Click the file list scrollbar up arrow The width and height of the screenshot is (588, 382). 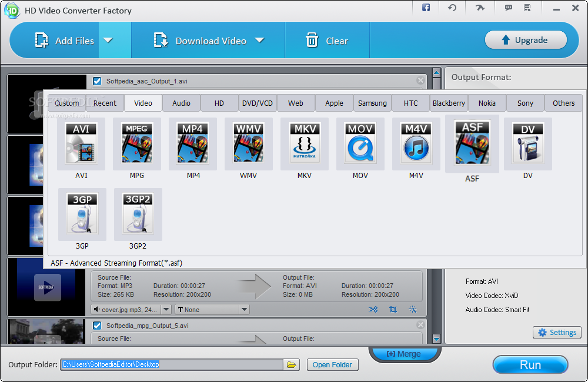[436, 73]
